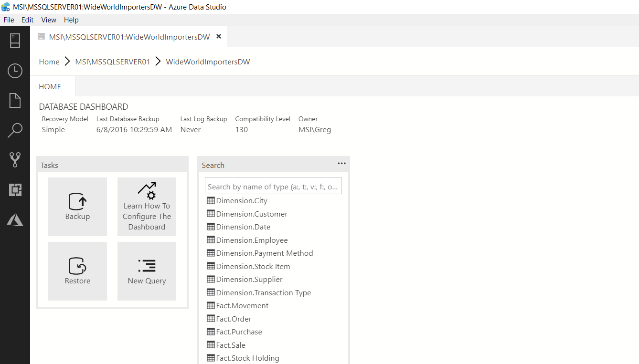This screenshot has width=639, height=364.
Task: Click the MSI\Greg owner value
Action: (315, 130)
